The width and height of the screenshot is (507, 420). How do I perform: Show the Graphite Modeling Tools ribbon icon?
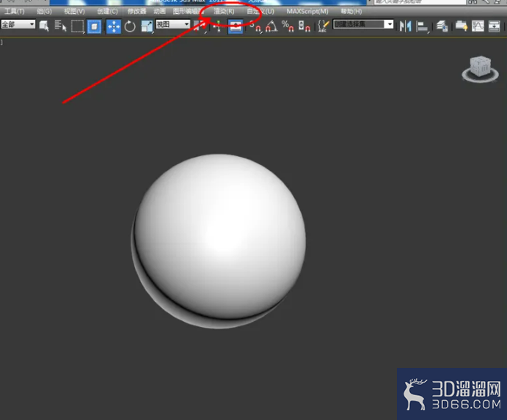tap(462, 26)
